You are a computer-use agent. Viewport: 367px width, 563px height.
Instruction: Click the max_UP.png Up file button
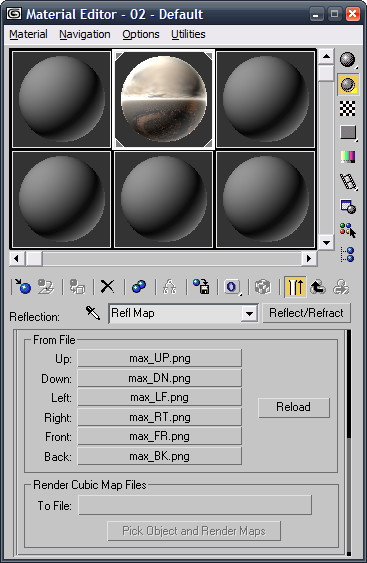click(160, 358)
